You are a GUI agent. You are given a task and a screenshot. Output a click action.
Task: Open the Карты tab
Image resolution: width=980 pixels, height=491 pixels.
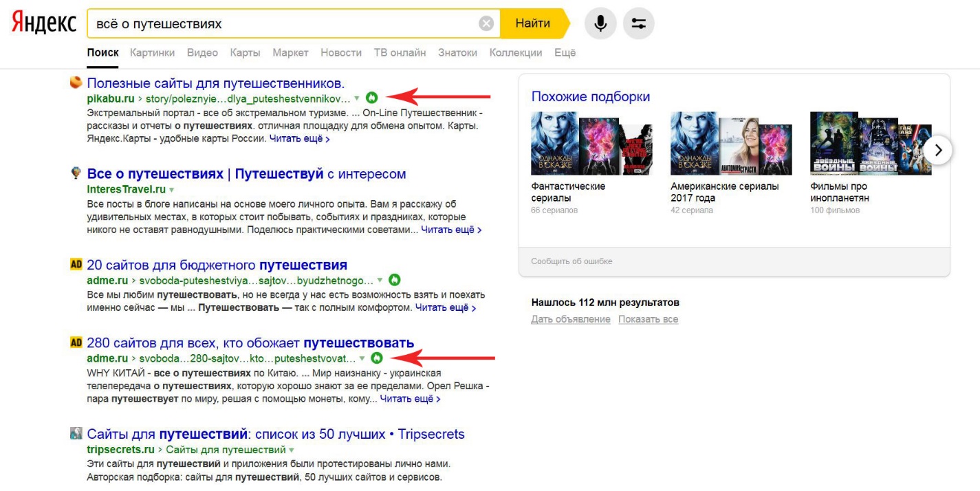245,53
